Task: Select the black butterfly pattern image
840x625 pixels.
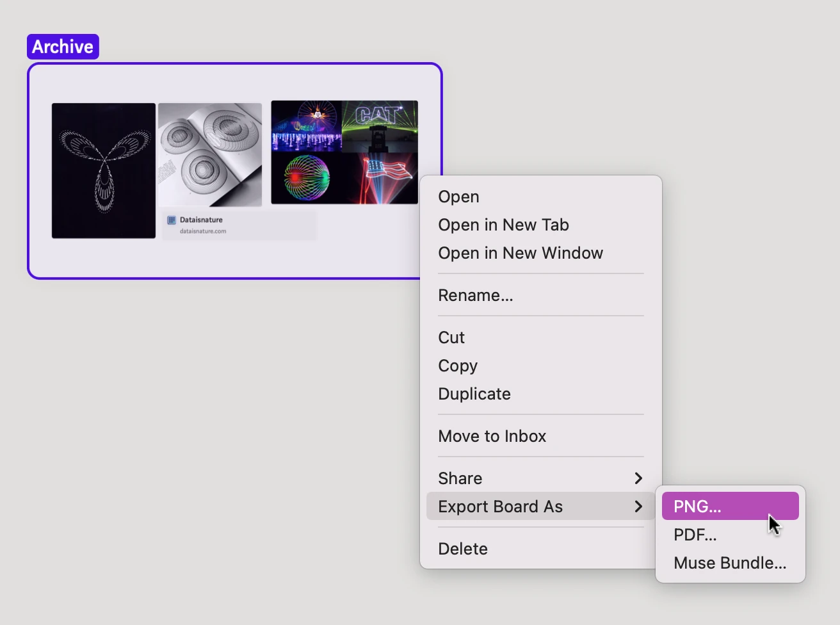Action: pos(104,170)
